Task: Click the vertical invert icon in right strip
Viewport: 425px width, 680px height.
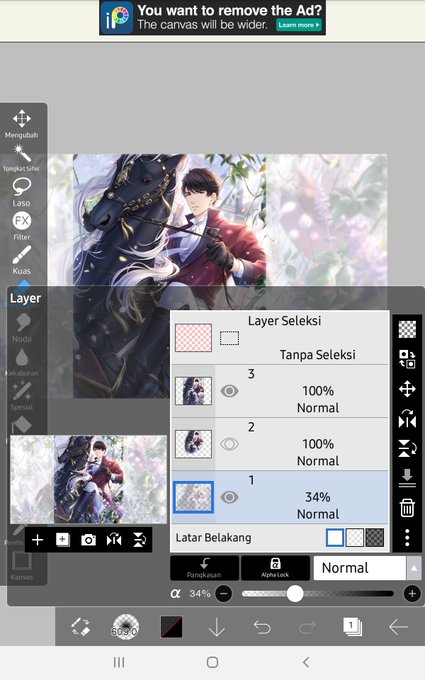Action: coord(407,448)
